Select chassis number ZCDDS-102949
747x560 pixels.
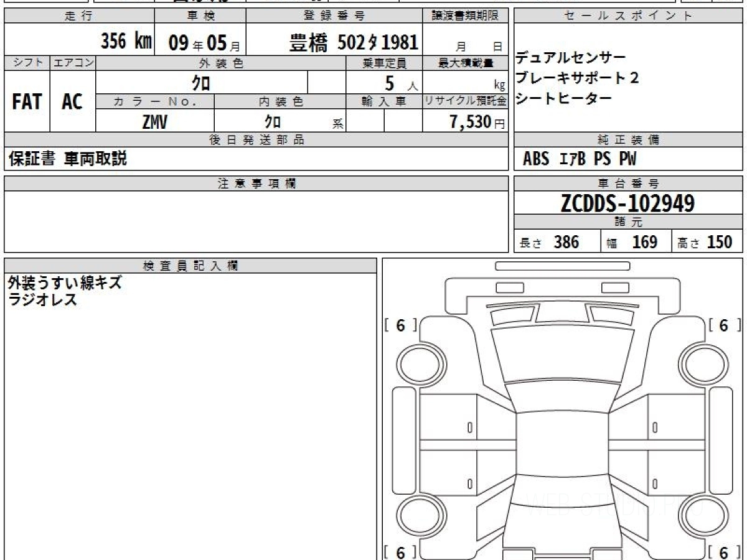click(627, 203)
